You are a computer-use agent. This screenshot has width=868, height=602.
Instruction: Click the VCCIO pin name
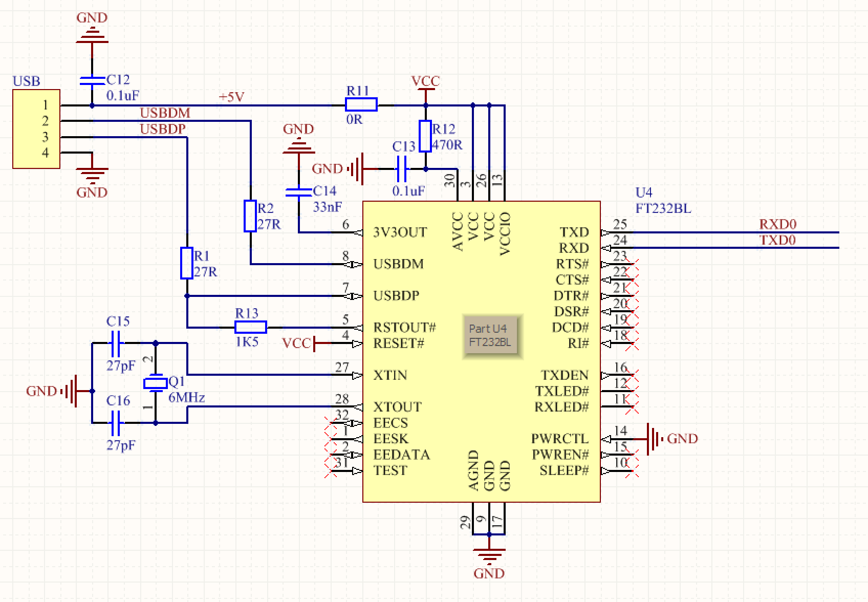(505, 233)
